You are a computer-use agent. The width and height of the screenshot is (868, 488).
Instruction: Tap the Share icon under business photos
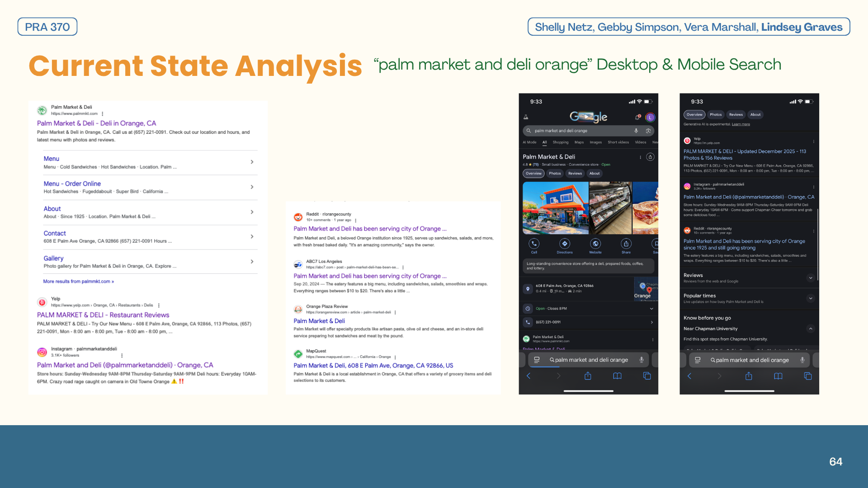(626, 244)
